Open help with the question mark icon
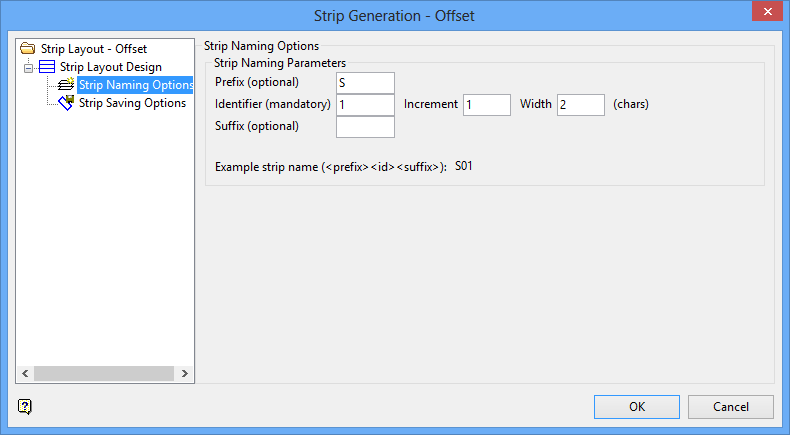This screenshot has height=435, width=790. (x=25, y=406)
